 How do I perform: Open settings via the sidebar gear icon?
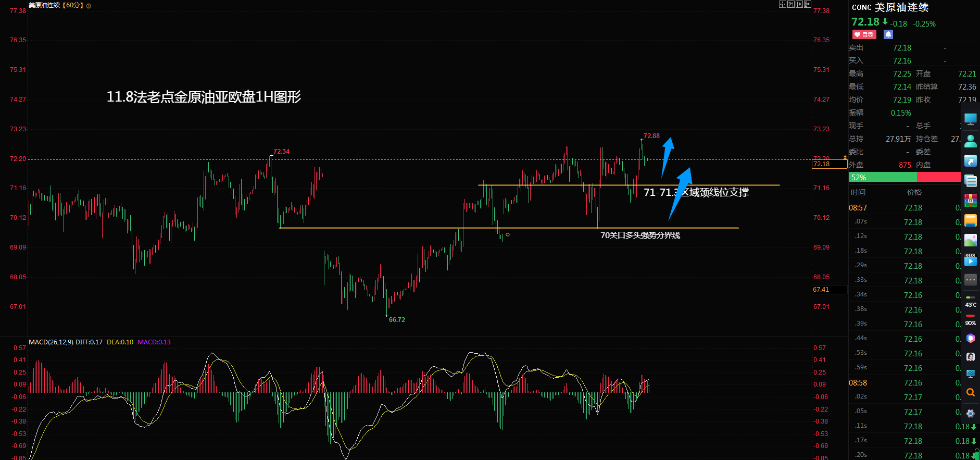pos(970,413)
